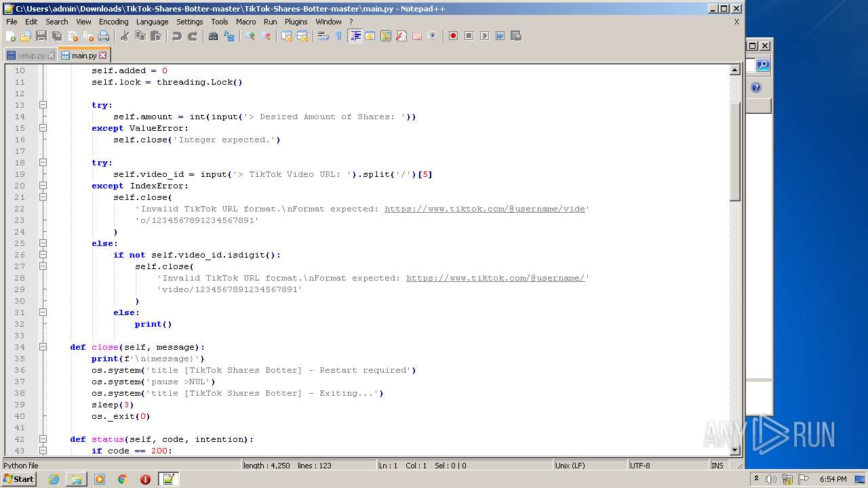
Task: Open Chrome from the taskbar
Action: tap(123, 479)
